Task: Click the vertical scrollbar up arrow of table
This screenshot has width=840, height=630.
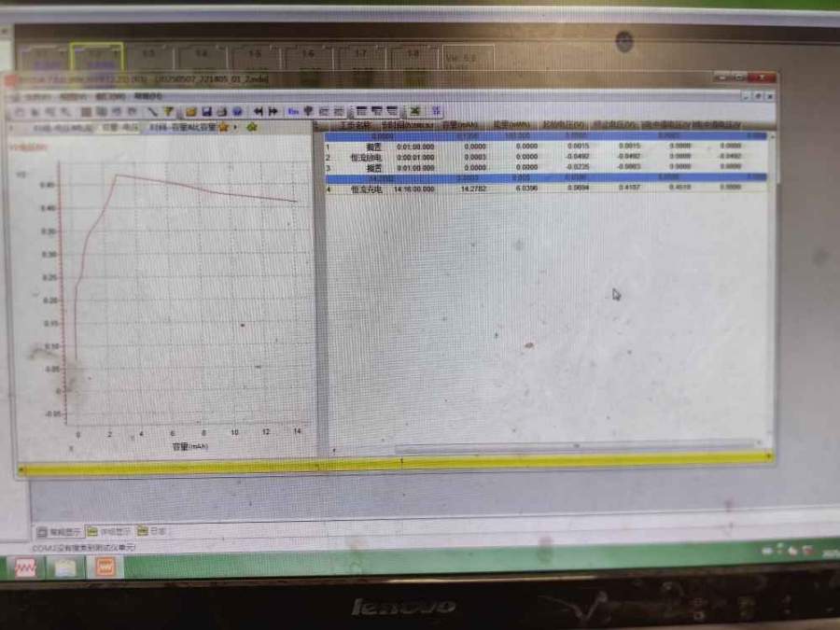Action: click(771, 137)
